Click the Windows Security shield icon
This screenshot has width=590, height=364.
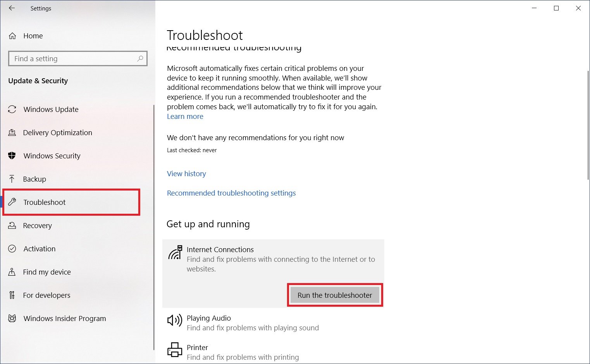tap(12, 156)
